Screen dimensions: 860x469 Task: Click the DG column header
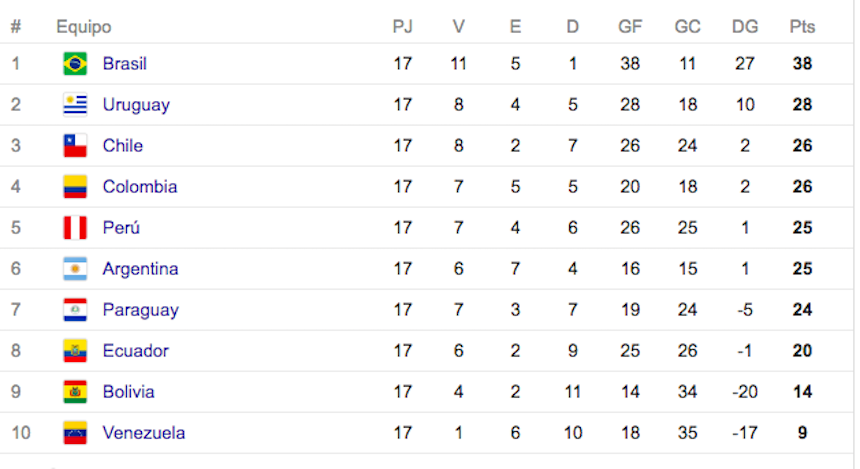coord(745,27)
